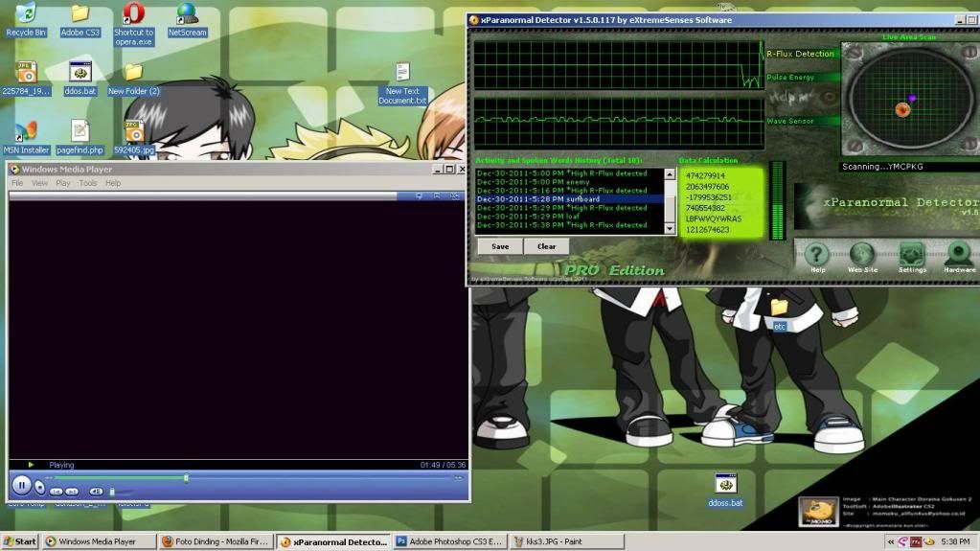Switch to kks3.JPG Paint taskbar button
980x551 pixels.
tap(566, 541)
